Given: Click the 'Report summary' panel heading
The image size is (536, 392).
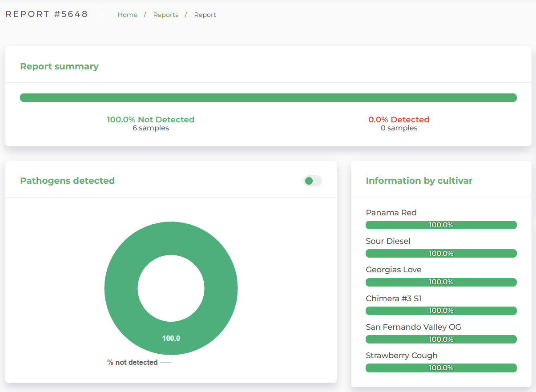Looking at the screenshot, I should (x=59, y=66).
